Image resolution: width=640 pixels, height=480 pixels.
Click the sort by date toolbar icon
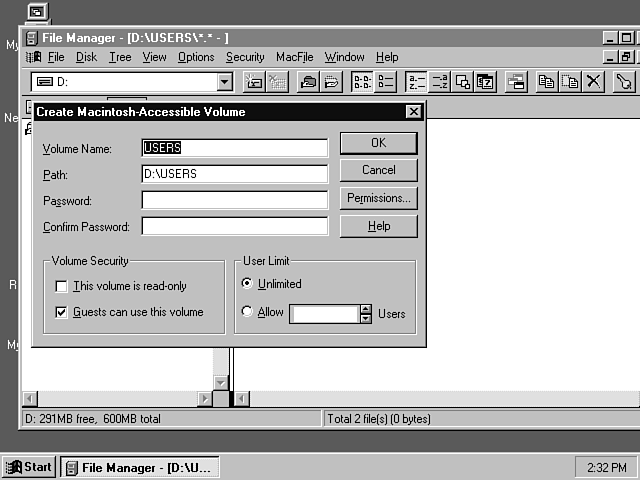pyautogui.click(x=485, y=82)
